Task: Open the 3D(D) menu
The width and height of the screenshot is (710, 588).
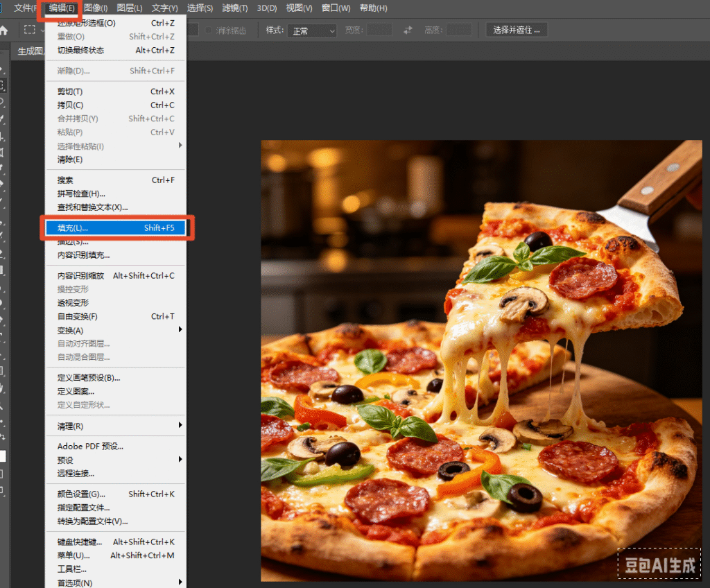Action: click(267, 8)
